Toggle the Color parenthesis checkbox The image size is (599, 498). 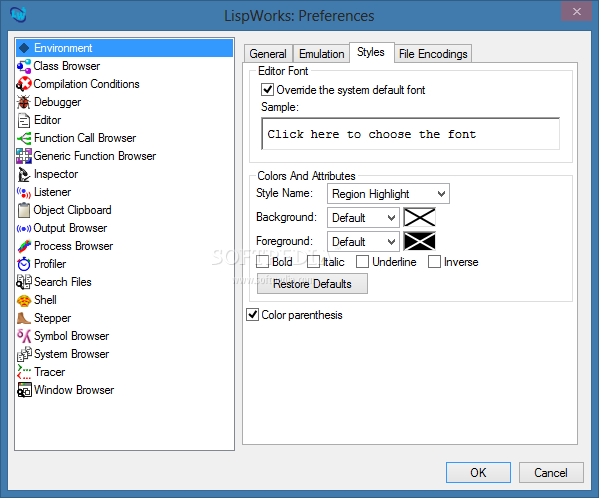point(253,315)
